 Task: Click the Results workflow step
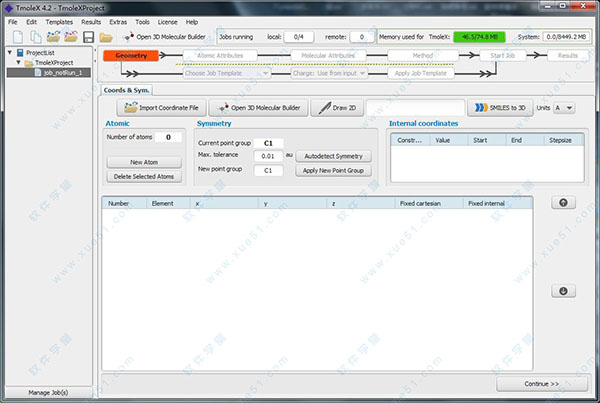coord(568,55)
